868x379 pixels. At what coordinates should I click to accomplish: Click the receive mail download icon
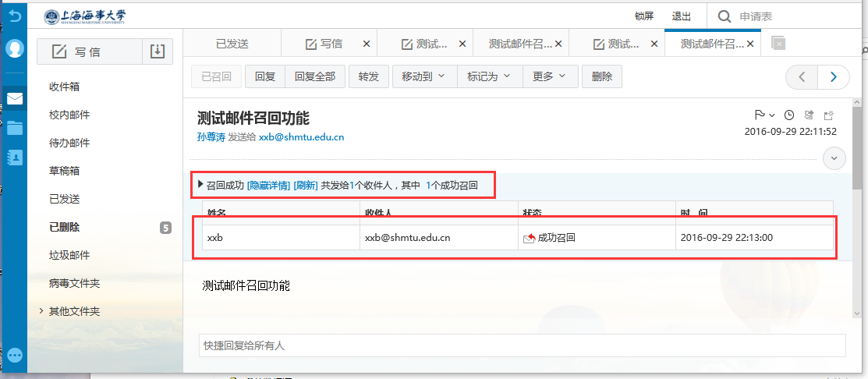[x=158, y=51]
